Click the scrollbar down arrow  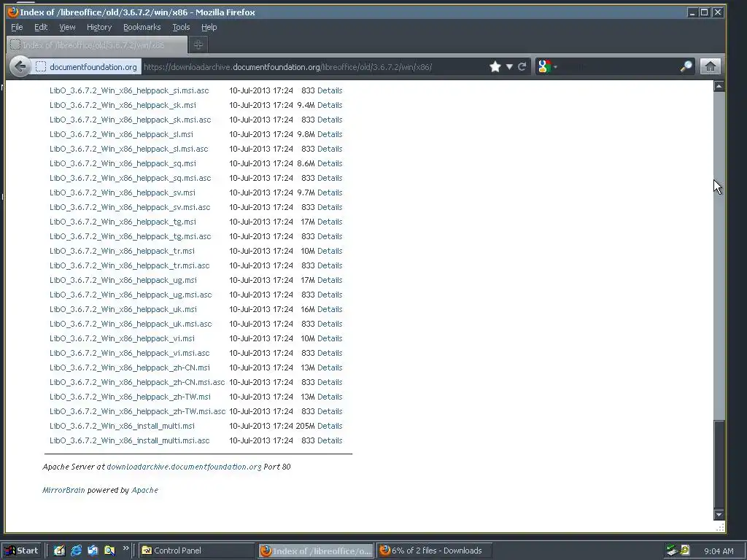(x=719, y=514)
